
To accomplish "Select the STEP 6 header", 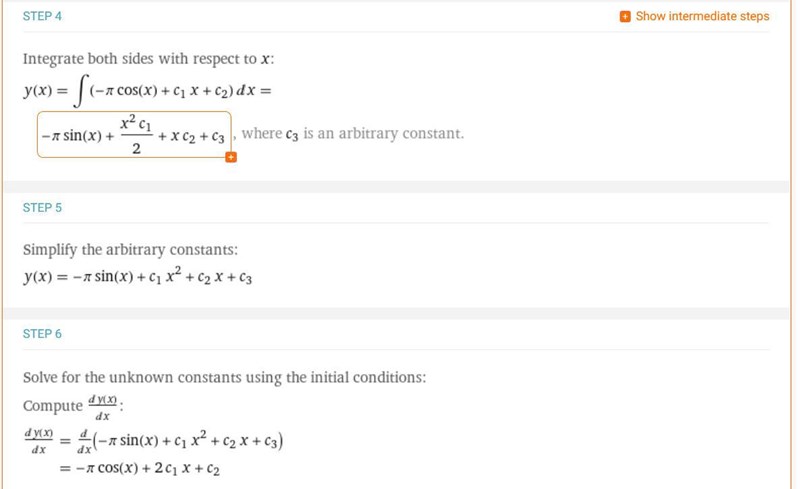I will pos(42,334).
